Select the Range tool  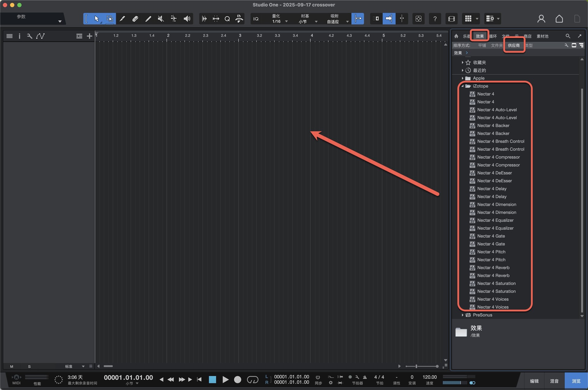click(x=109, y=19)
